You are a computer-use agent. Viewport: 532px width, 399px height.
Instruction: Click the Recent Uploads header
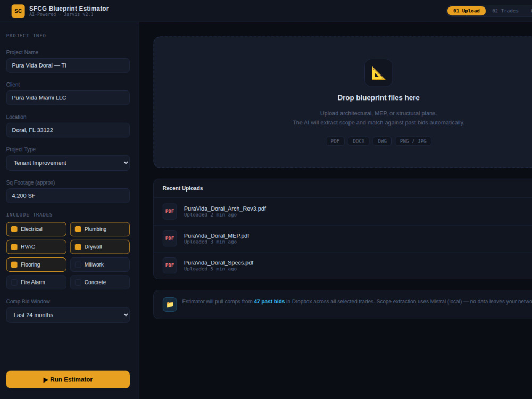pos(182,188)
